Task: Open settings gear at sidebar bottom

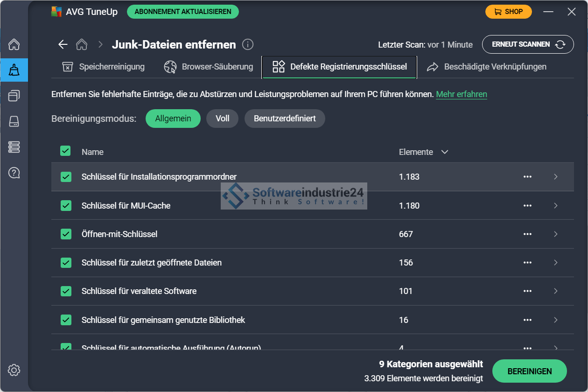Action: pyautogui.click(x=14, y=371)
